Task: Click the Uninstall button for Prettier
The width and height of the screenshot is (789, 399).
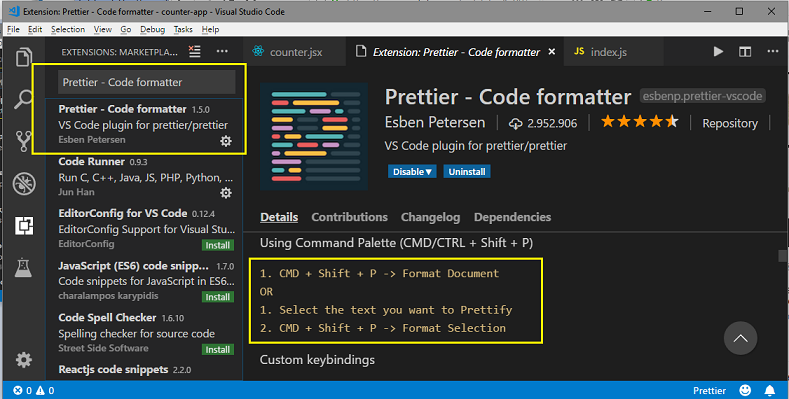Action: [x=467, y=172]
